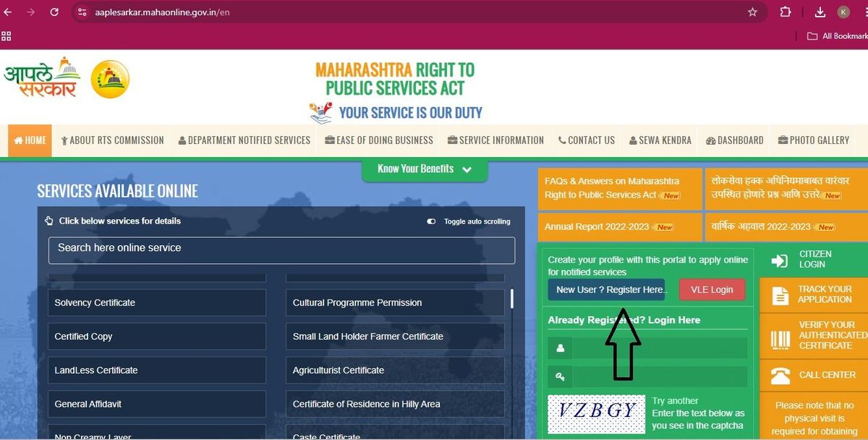Click the online service search field

click(281, 250)
